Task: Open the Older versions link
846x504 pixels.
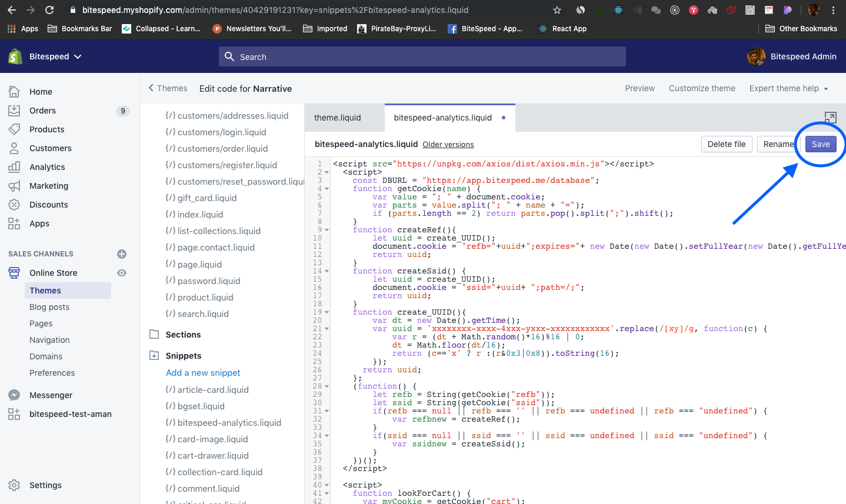Action: click(x=448, y=145)
